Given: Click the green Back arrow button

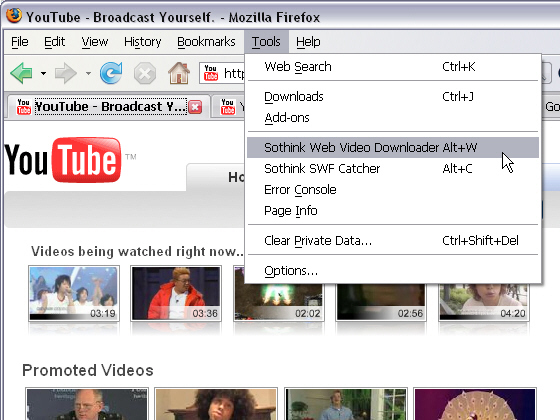Looking at the screenshot, I should 21,73.
